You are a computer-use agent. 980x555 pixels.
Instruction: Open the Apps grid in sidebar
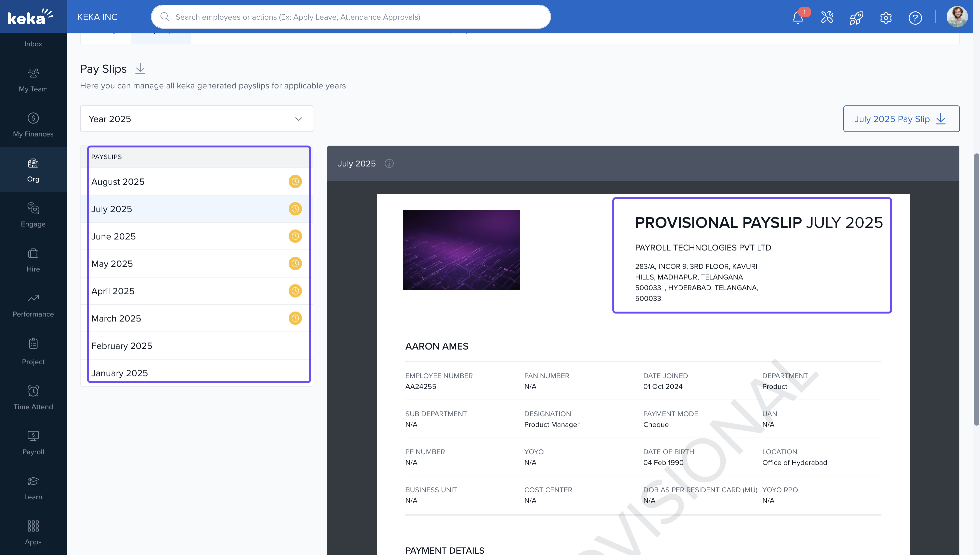pos(33,533)
